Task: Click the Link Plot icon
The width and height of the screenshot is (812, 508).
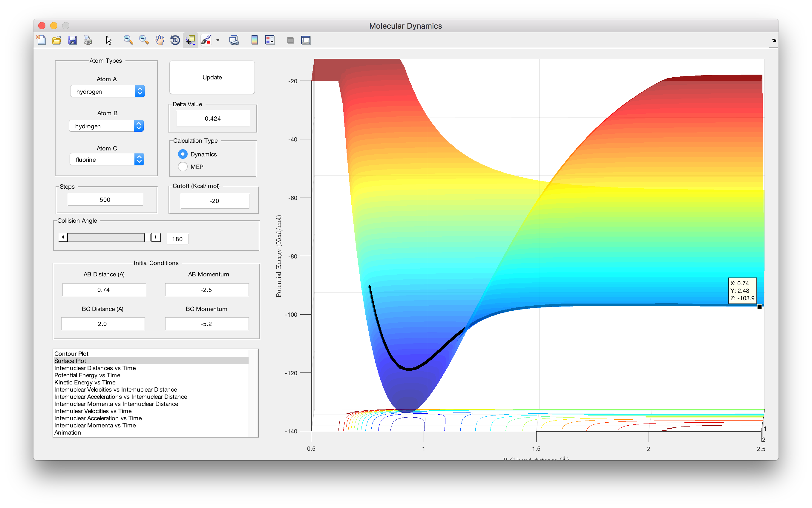Action: pyautogui.click(x=234, y=40)
